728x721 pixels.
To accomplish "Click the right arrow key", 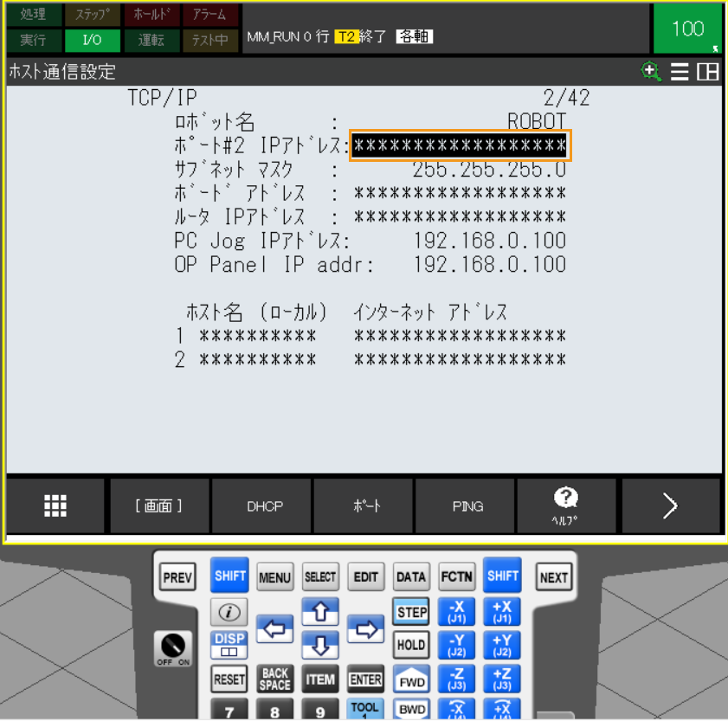I will (366, 629).
